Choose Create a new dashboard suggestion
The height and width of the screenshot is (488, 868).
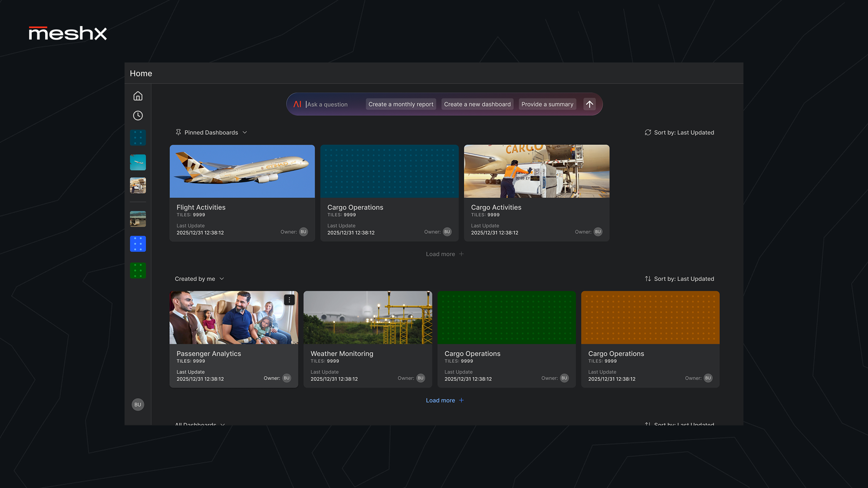(x=477, y=104)
